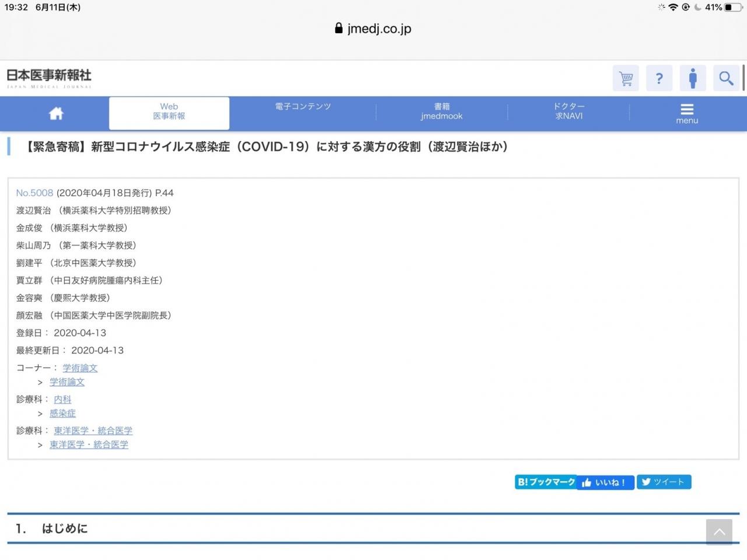747x560 pixels.
Task: Open the site search magnifier icon
Action: [726, 78]
